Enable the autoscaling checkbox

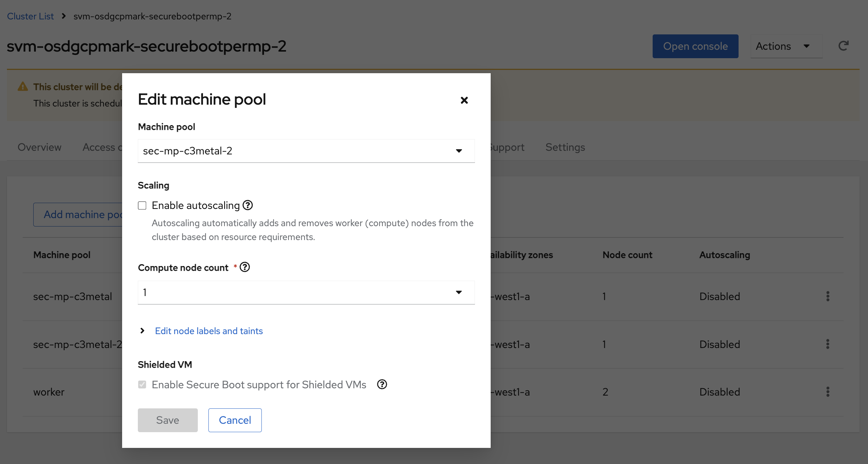[142, 206]
